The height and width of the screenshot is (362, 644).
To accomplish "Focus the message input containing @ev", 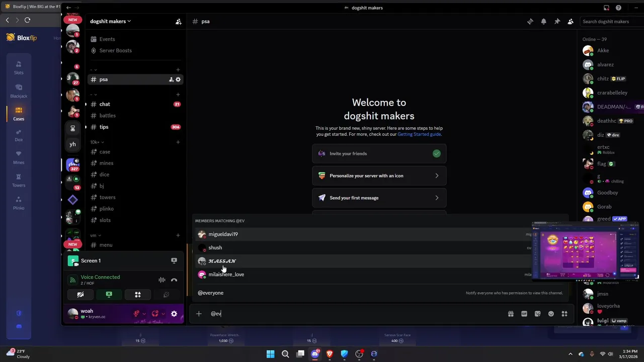I will tap(355, 314).
